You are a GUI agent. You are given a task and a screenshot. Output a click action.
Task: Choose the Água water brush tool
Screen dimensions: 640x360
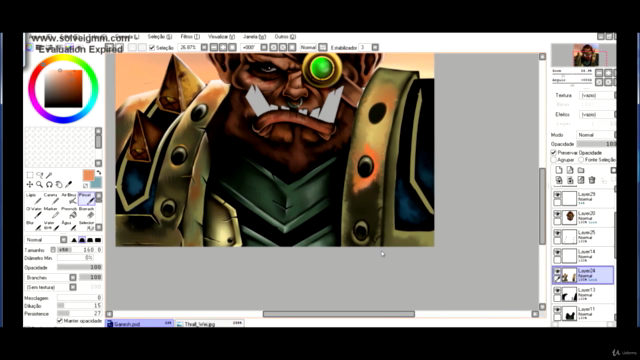tap(69, 226)
